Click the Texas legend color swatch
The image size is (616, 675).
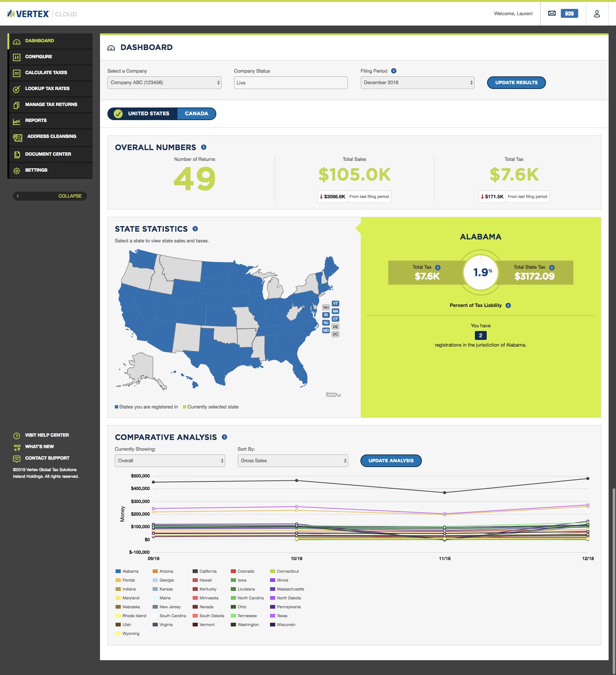[x=273, y=616]
